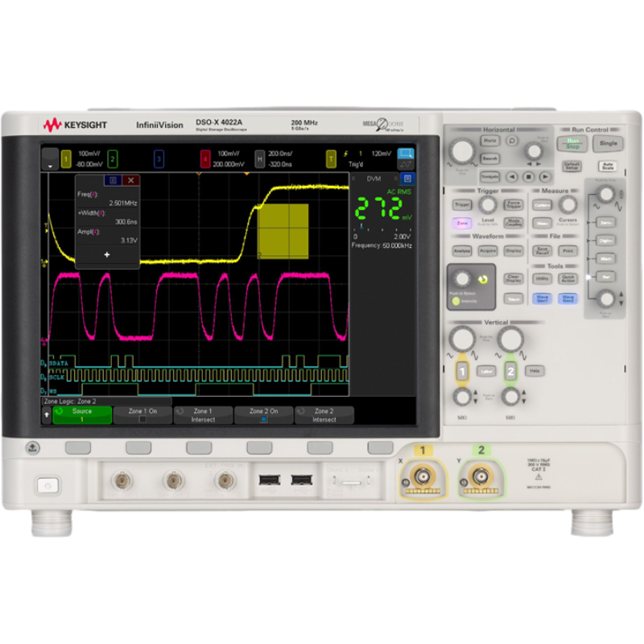Push the Run/Stop button
The width and height of the screenshot is (644, 644).
pos(572,144)
